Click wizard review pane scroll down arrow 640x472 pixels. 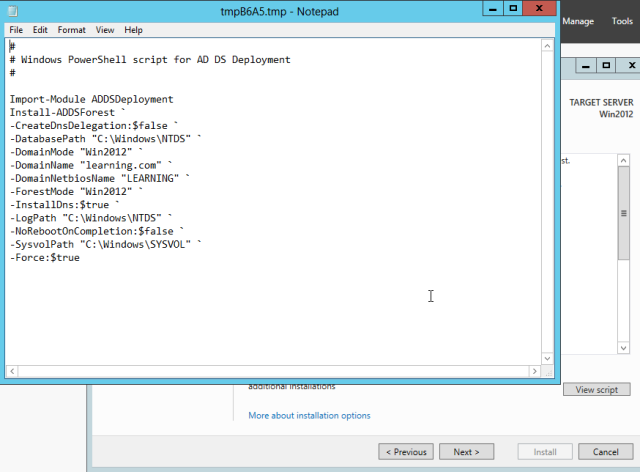[x=623, y=348]
